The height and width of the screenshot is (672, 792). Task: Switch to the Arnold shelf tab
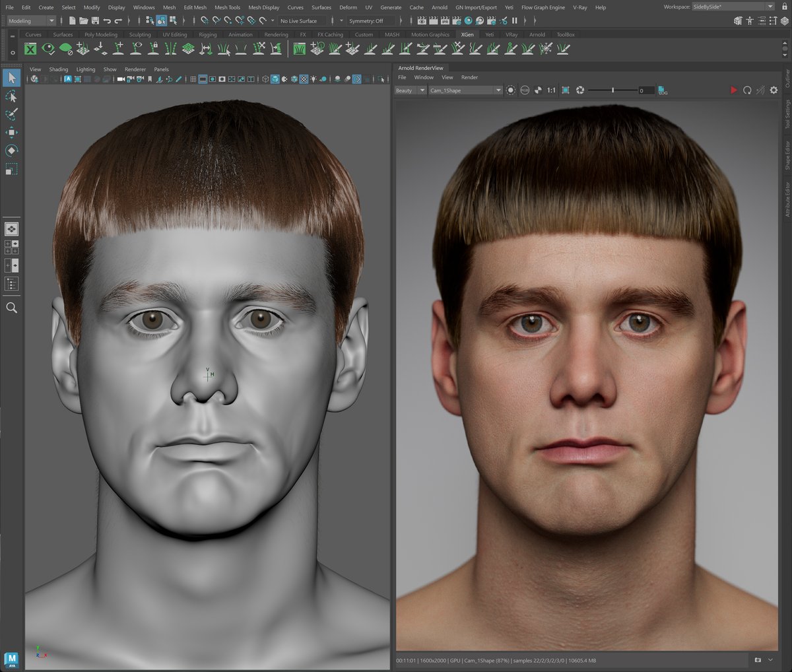537,34
